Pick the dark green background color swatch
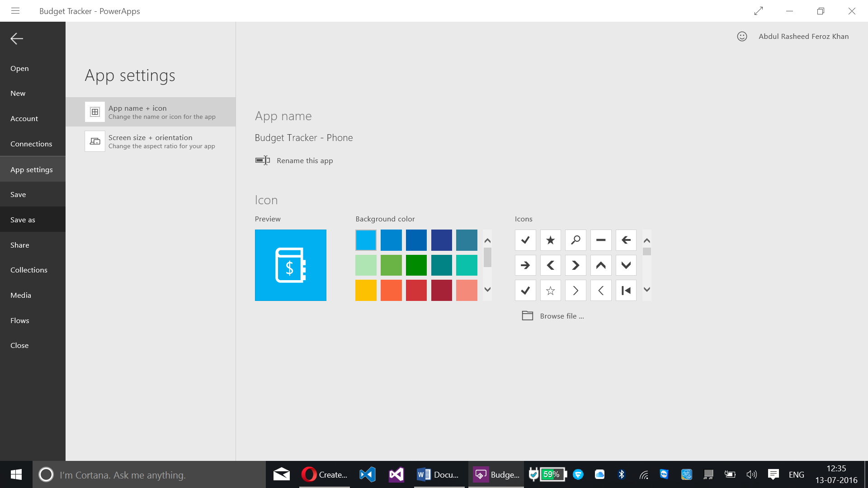The height and width of the screenshot is (488, 868). click(x=416, y=265)
